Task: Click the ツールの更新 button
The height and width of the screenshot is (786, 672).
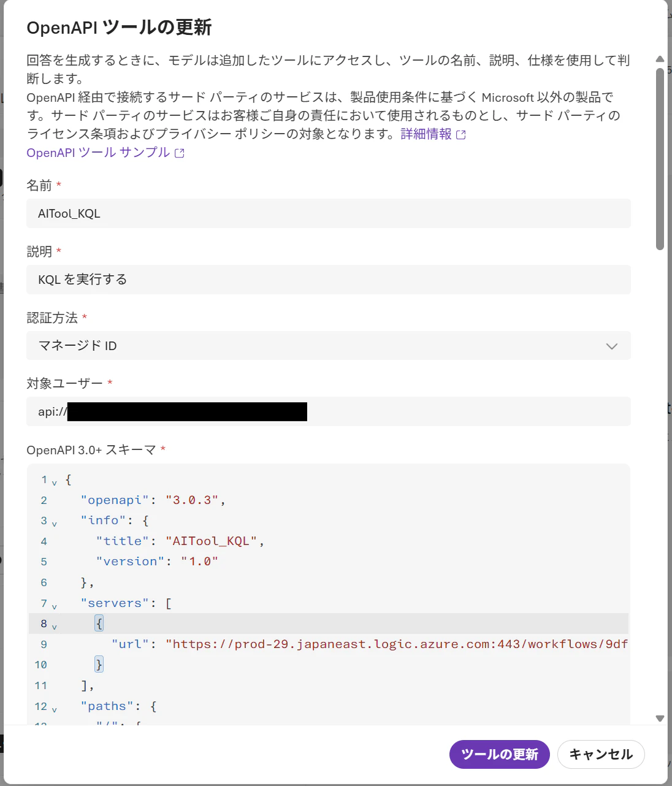Action: tap(499, 754)
